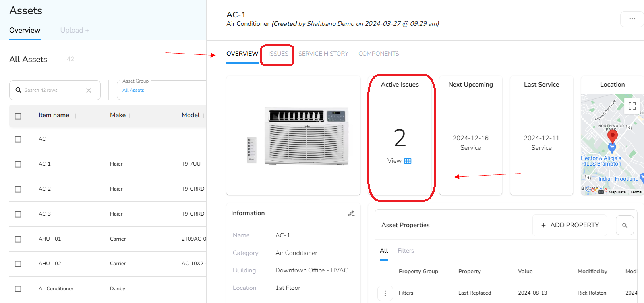Click Map Data on the map
Image resolution: width=644 pixels, height=303 pixels.
(x=617, y=192)
